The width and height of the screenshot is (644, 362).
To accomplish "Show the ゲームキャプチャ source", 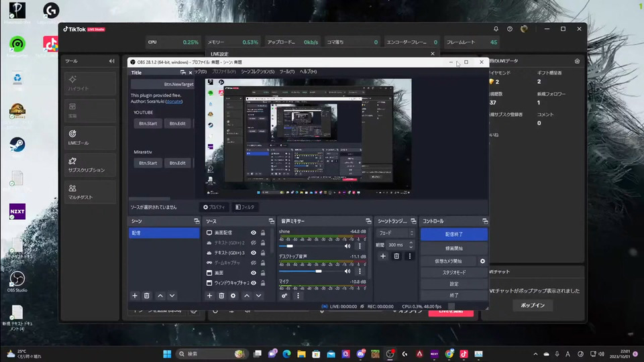I will [x=254, y=263].
